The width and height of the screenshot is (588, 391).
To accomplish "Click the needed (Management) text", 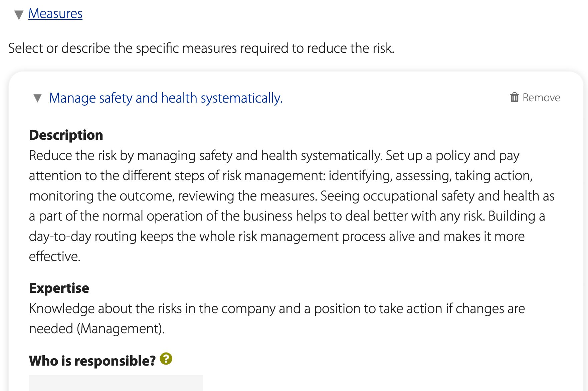I will 97,329.
